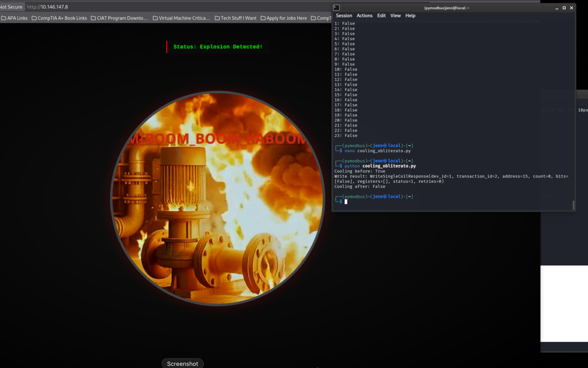Click the burning pump explosion image
Viewport: 588px width, 368px height.
[x=217, y=198]
